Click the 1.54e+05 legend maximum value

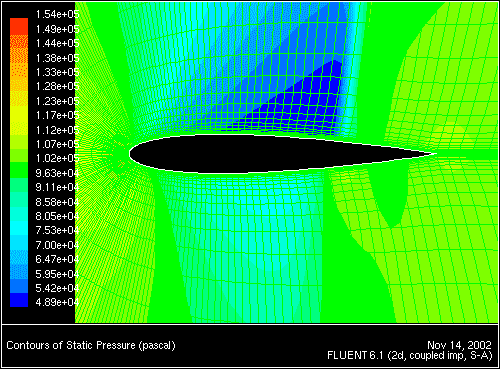pos(57,14)
